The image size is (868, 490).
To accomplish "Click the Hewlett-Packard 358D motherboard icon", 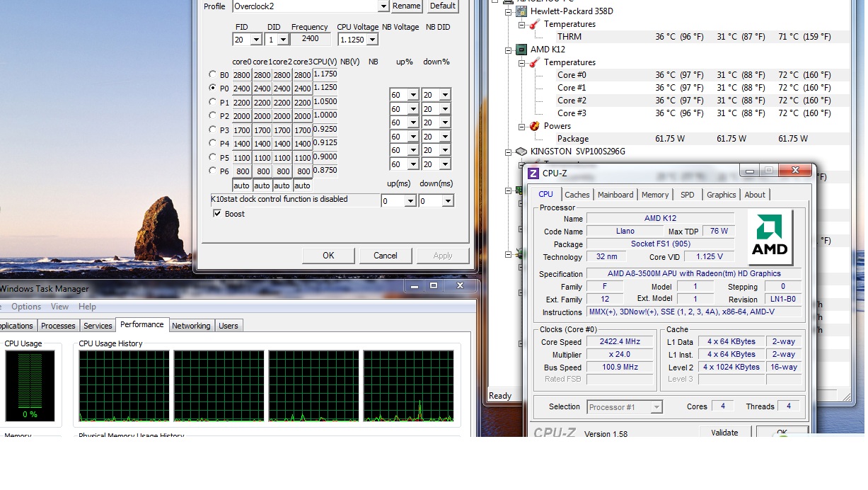I will coord(521,11).
